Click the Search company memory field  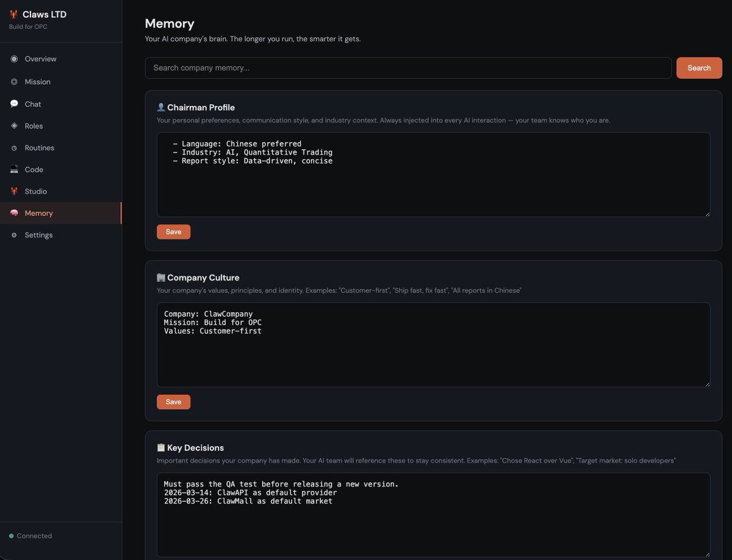coord(408,68)
